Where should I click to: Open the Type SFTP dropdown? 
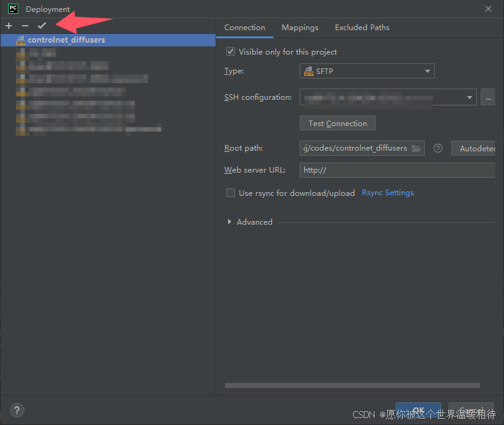tap(367, 71)
